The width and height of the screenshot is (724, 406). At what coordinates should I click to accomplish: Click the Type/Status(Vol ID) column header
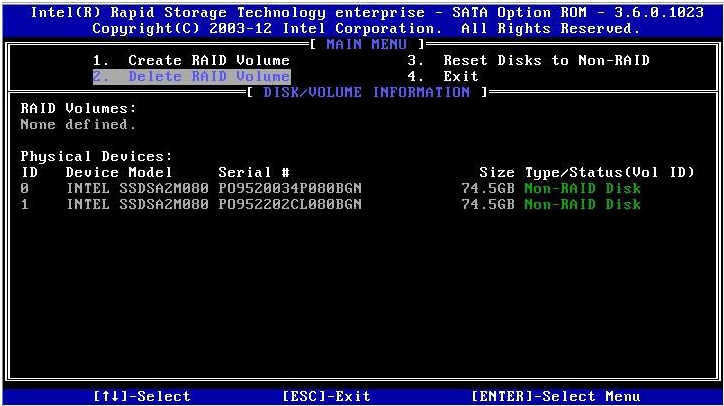(609, 173)
